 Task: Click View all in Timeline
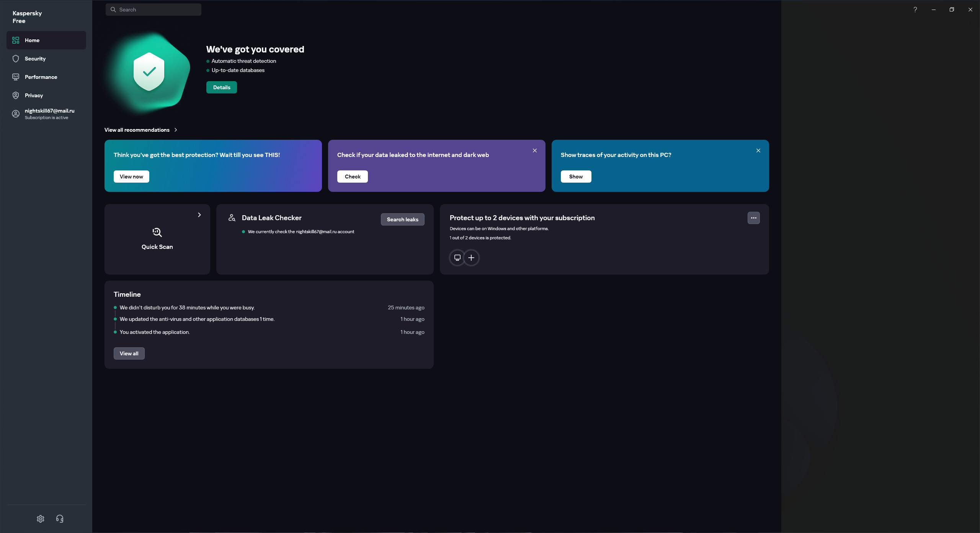coord(129,353)
